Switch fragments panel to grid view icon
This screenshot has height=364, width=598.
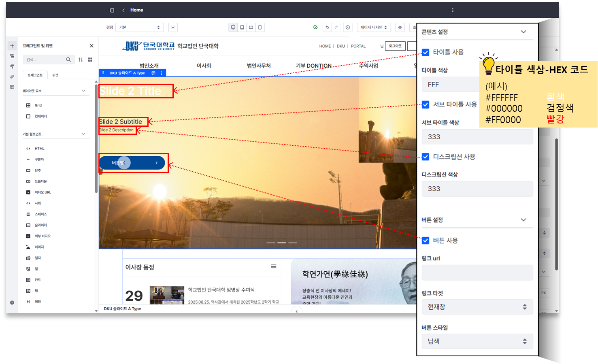point(90,60)
